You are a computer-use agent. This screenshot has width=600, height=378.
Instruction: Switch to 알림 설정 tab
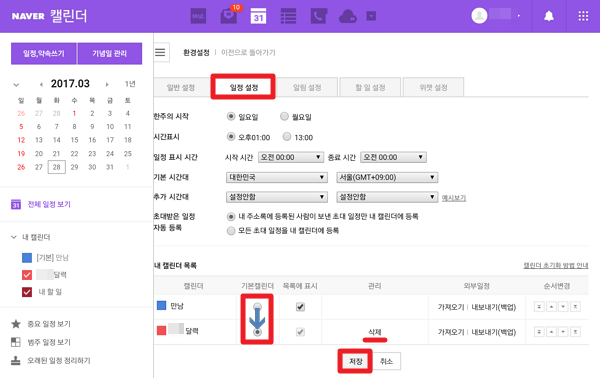(x=307, y=87)
